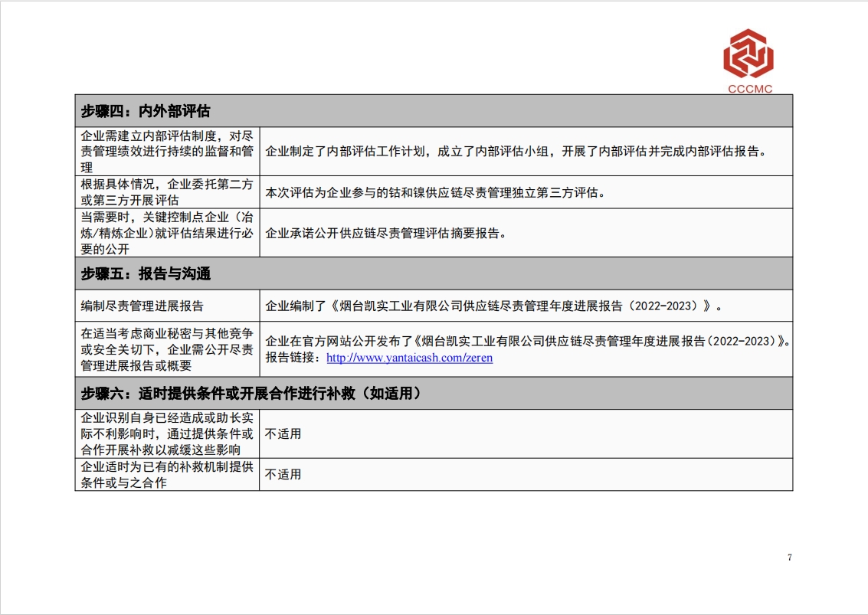This screenshot has height=615, width=868.
Task: Select the 企业需建立内部评估制度 requirement cell
Action: [x=167, y=151]
